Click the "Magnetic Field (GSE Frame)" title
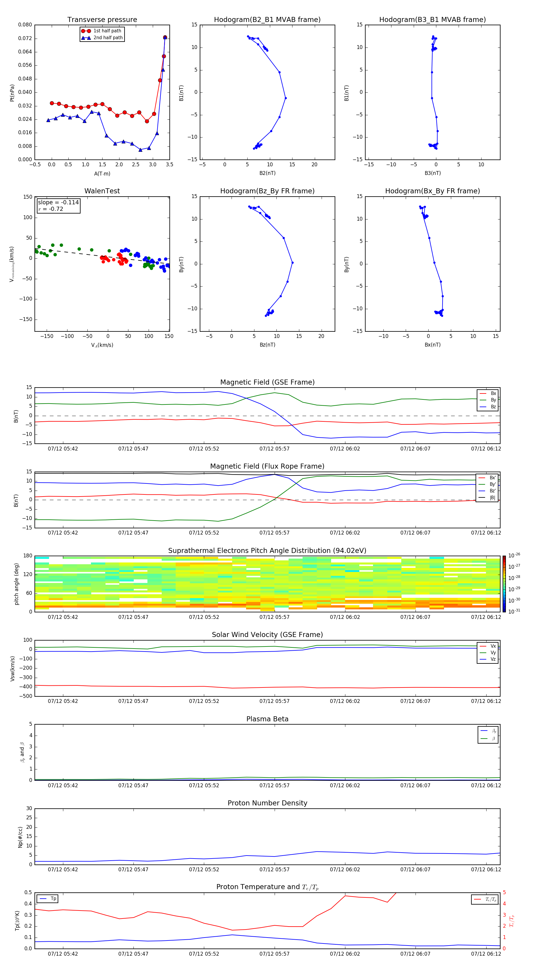 (x=267, y=382)
